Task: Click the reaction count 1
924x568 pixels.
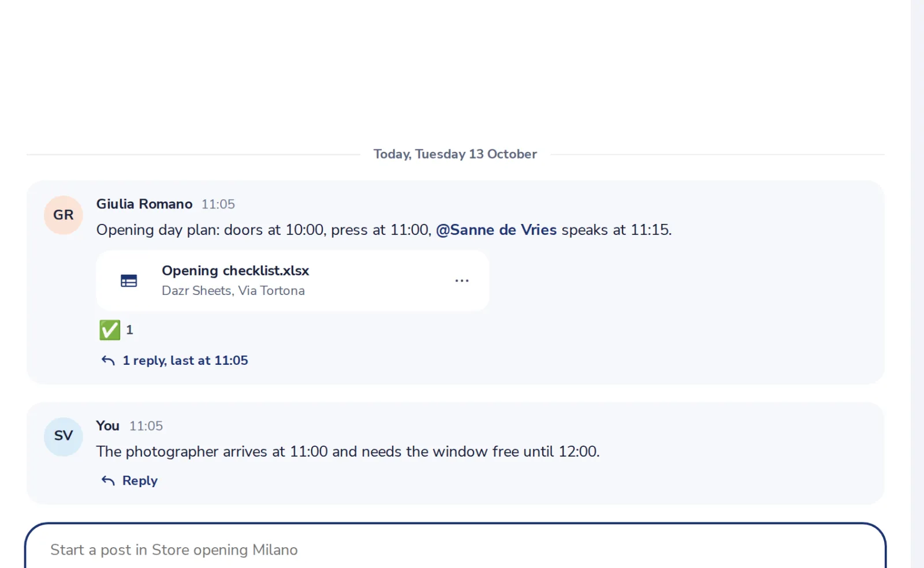Action: coord(129,330)
